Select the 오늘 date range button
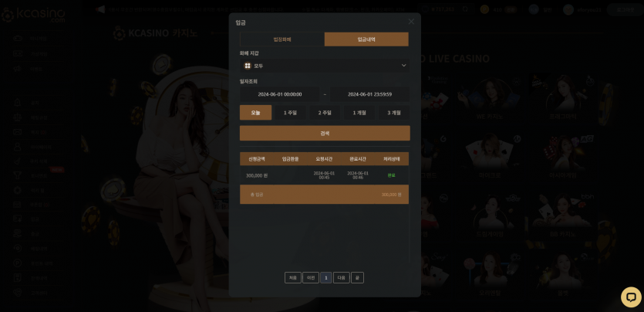The width and height of the screenshot is (644, 312). (255, 113)
